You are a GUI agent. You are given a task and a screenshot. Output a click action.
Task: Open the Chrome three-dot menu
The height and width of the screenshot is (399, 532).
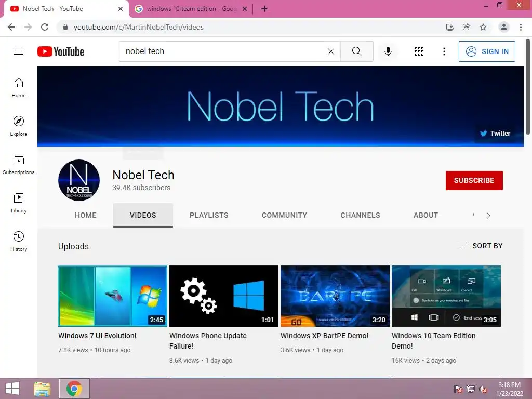tap(521, 27)
